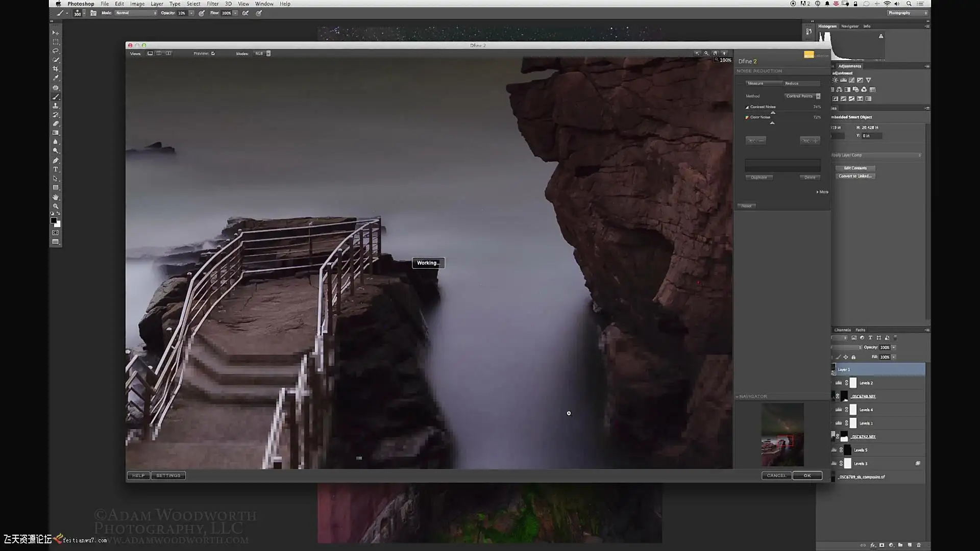This screenshot has height=551, width=980.
Task: Expand the More options section
Action: pyautogui.click(x=822, y=192)
